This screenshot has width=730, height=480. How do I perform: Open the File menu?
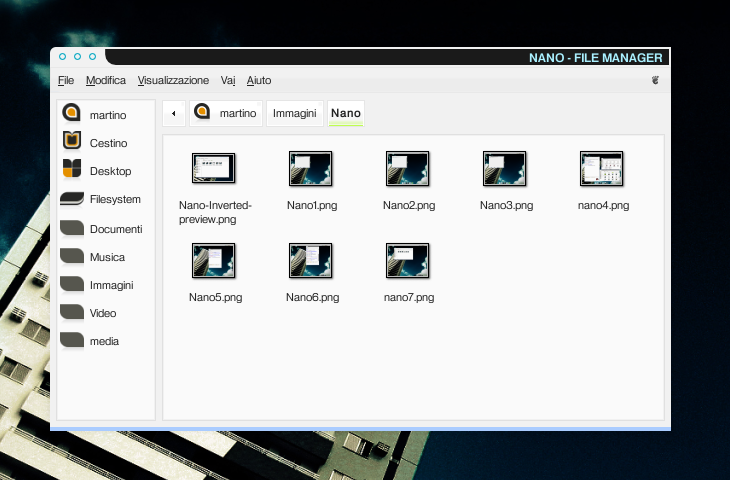pos(66,81)
